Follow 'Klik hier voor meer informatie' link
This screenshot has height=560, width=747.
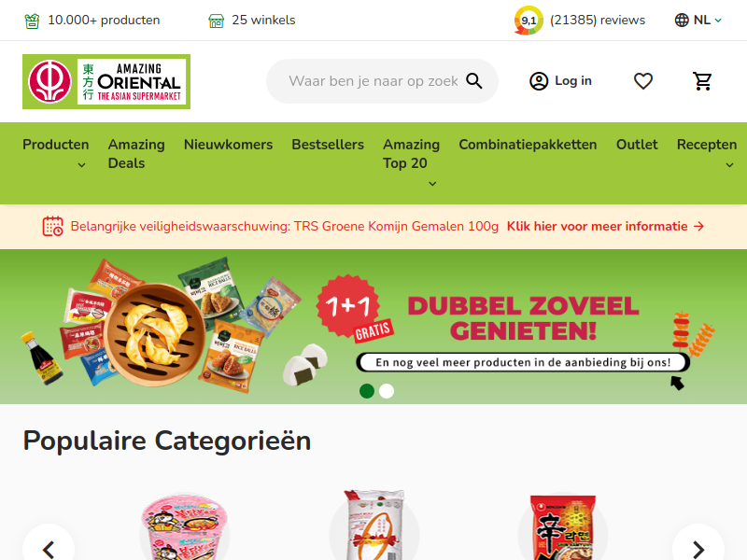(605, 226)
